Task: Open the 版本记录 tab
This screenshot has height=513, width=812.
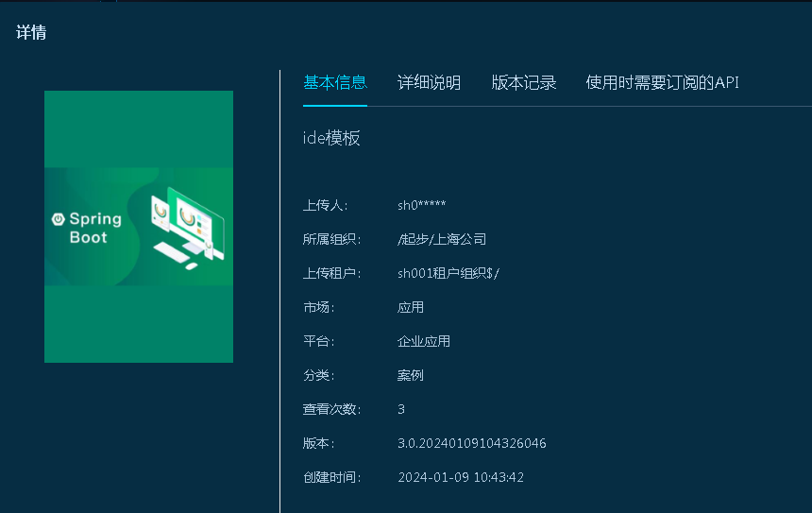Action: point(524,83)
